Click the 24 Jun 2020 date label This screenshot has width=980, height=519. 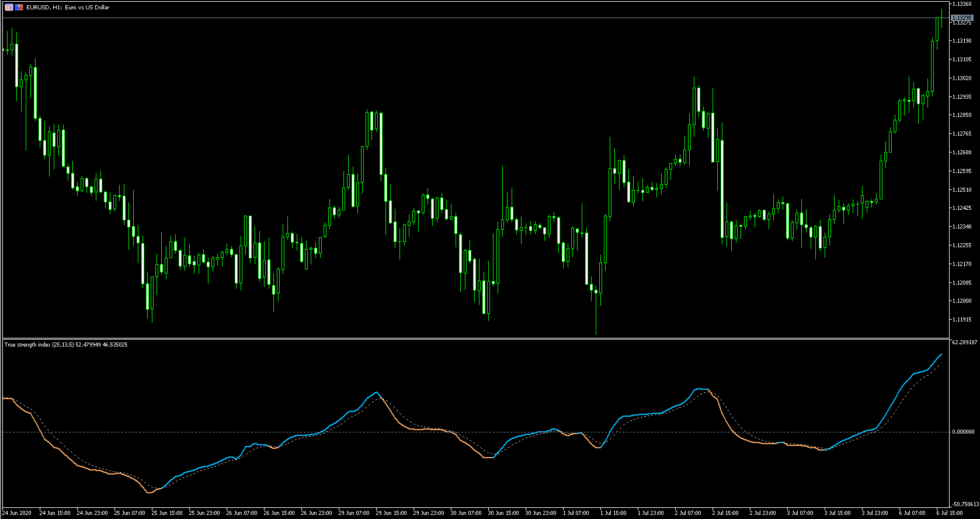pyautogui.click(x=17, y=513)
